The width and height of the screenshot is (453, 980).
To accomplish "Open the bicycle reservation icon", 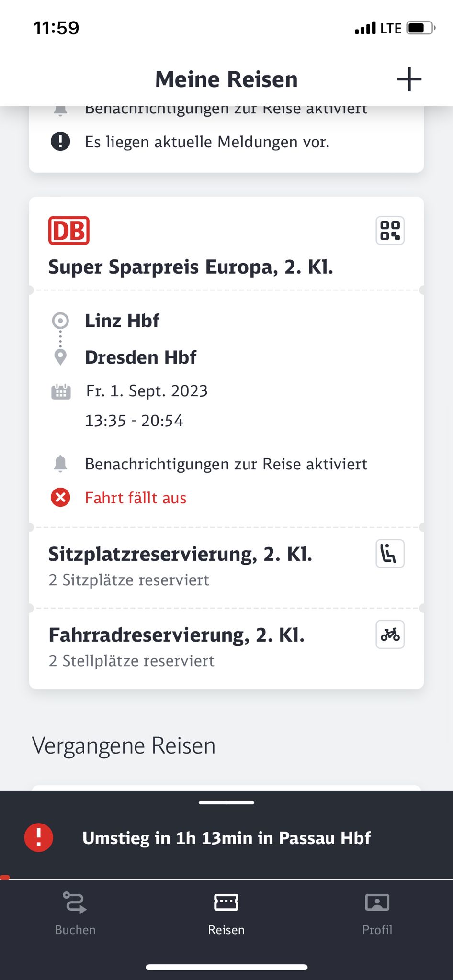I will click(x=390, y=635).
